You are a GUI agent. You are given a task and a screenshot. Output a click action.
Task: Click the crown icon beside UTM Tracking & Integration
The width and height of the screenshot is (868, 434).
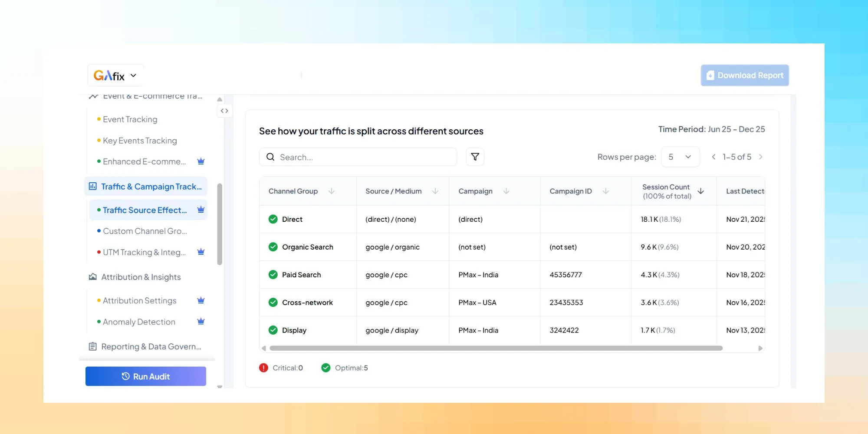201,252
